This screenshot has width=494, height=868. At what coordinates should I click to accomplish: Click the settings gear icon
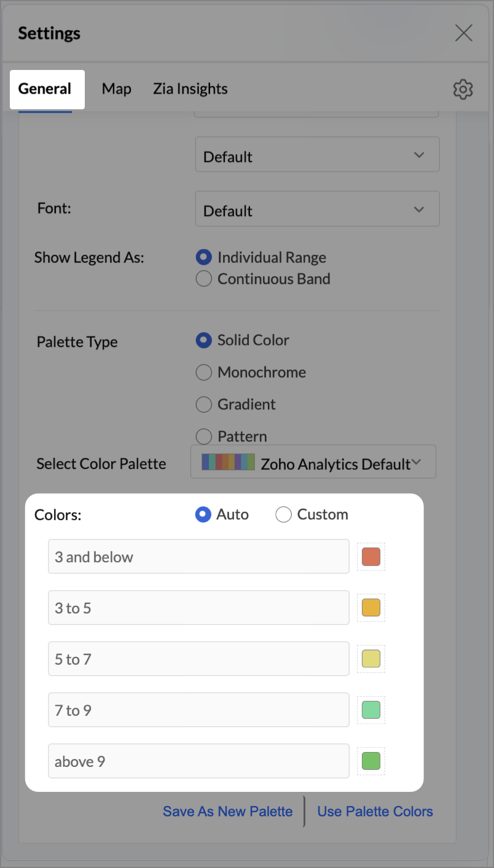tap(463, 90)
